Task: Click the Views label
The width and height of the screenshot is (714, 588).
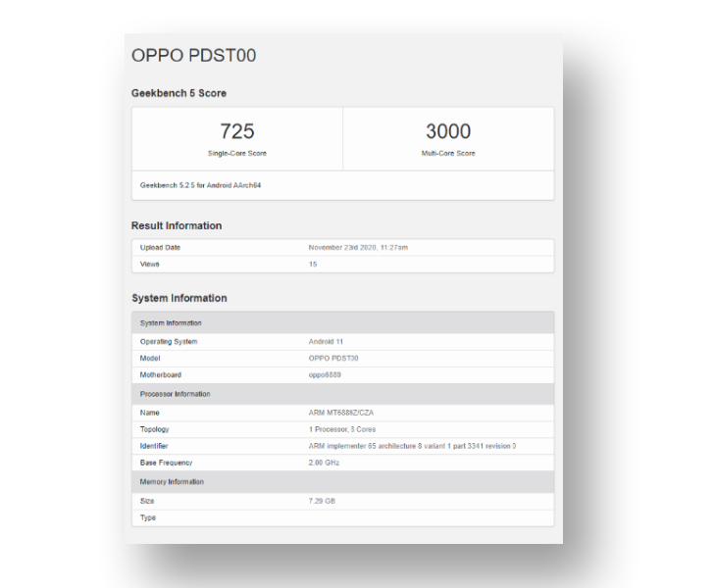Action: pos(149,264)
